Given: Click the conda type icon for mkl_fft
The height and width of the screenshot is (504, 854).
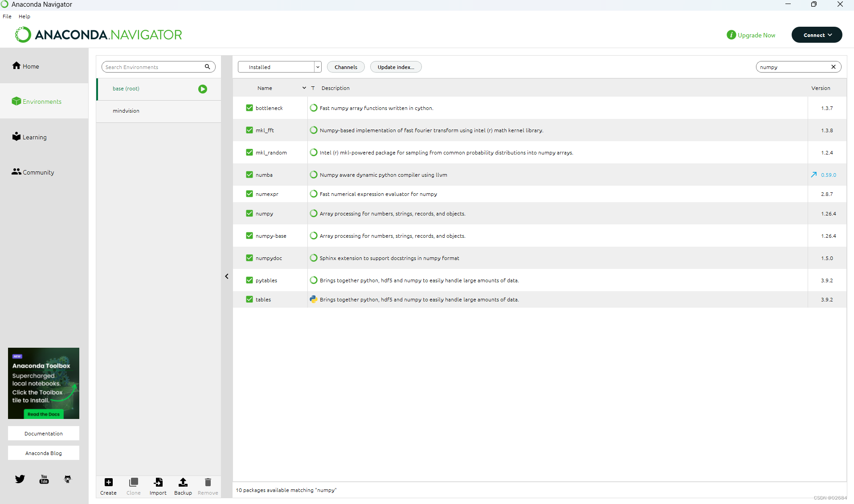Looking at the screenshot, I should point(314,130).
